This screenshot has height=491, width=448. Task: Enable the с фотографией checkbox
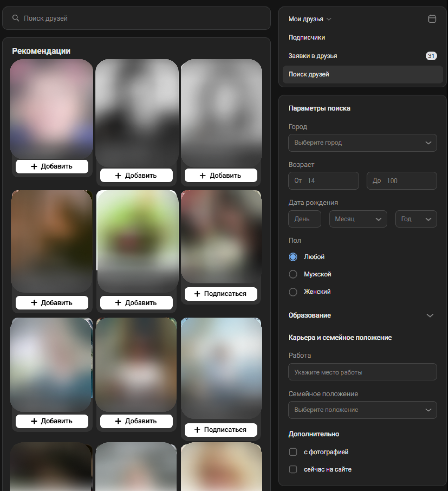(293, 452)
